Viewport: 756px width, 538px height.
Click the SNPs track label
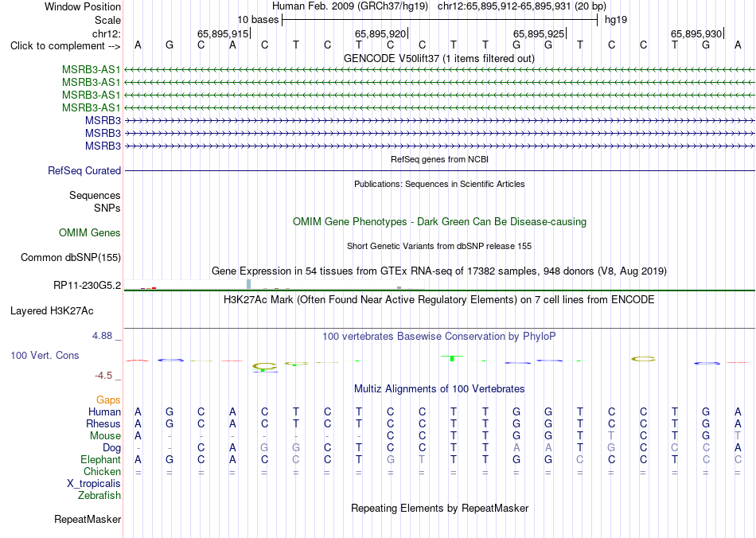click(x=107, y=208)
